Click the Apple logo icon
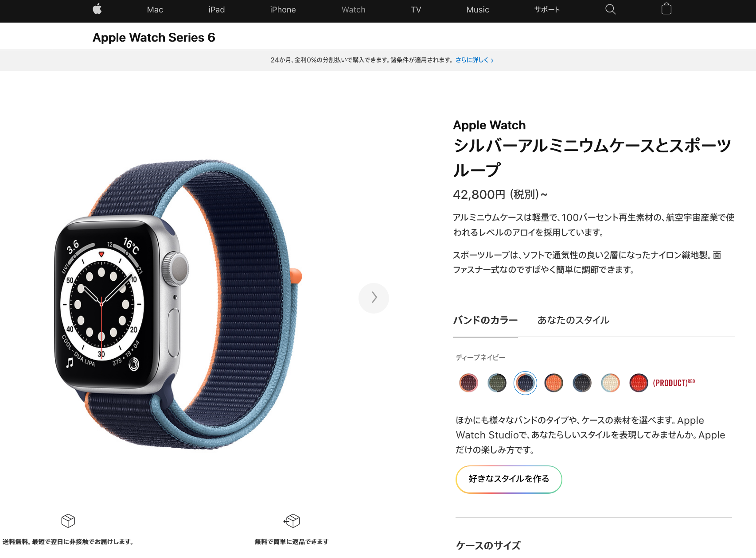This screenshot has width=756, height=558. 97,9
